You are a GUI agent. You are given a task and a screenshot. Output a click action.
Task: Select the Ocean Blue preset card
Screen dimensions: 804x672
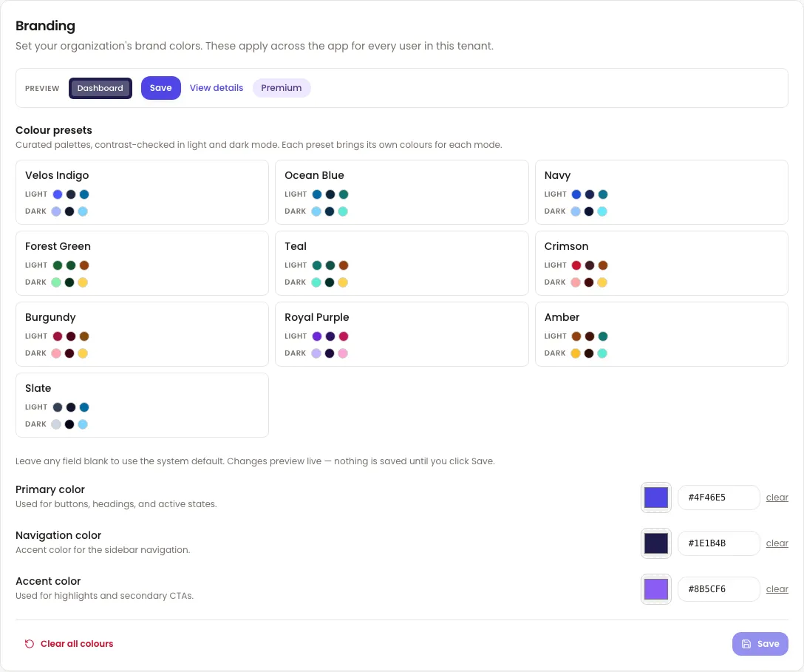[x=402, y=192]
